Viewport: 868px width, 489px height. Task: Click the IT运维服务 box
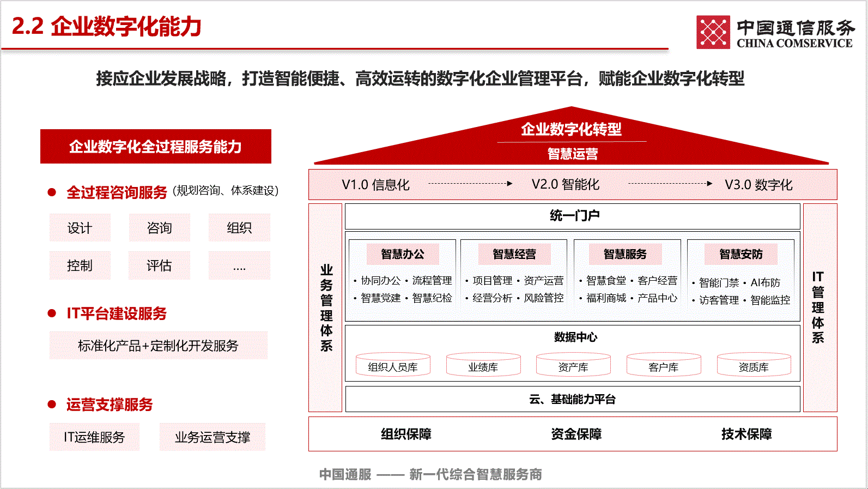pyautogui.click(x=94, y=437)
